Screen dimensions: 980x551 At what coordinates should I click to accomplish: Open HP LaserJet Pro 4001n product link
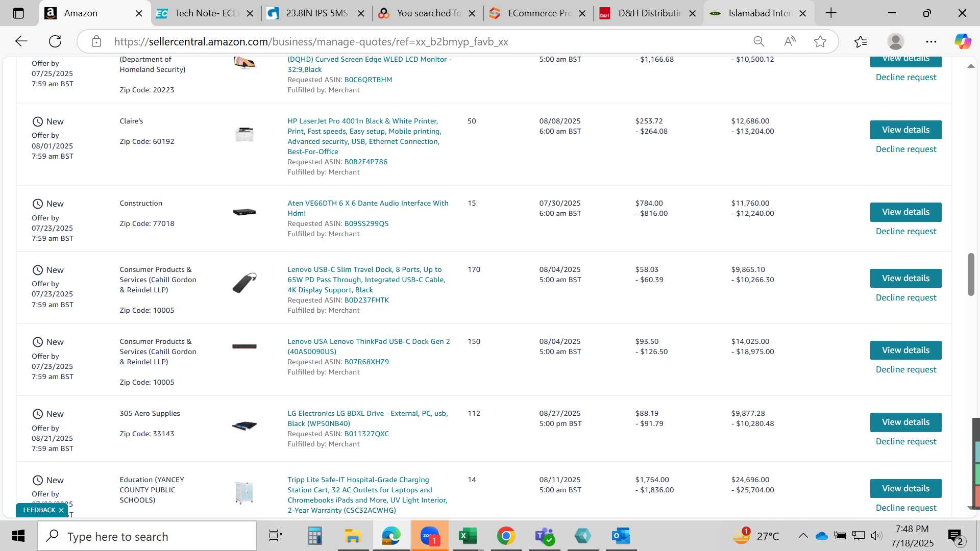tap(364, 136)
